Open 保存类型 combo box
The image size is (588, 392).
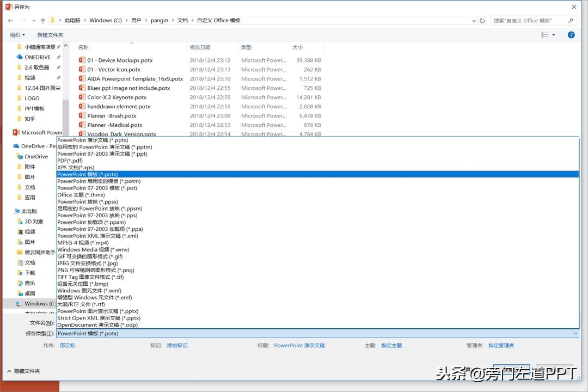(x=317, y=334)
